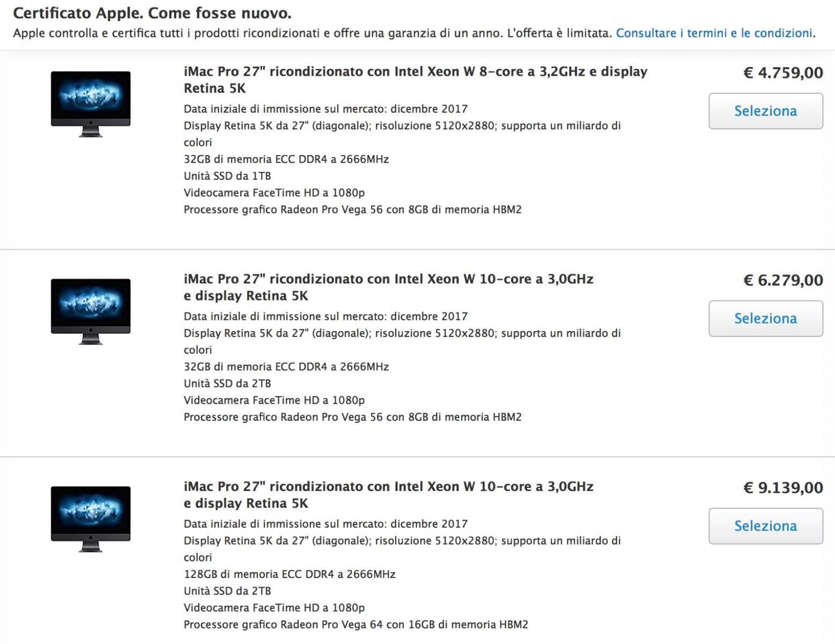Click the '128GB di memoria ECC DDR4' spec line
Viewport: 835px width, 644px height.
pyautogui.click(x=289, y=574)
